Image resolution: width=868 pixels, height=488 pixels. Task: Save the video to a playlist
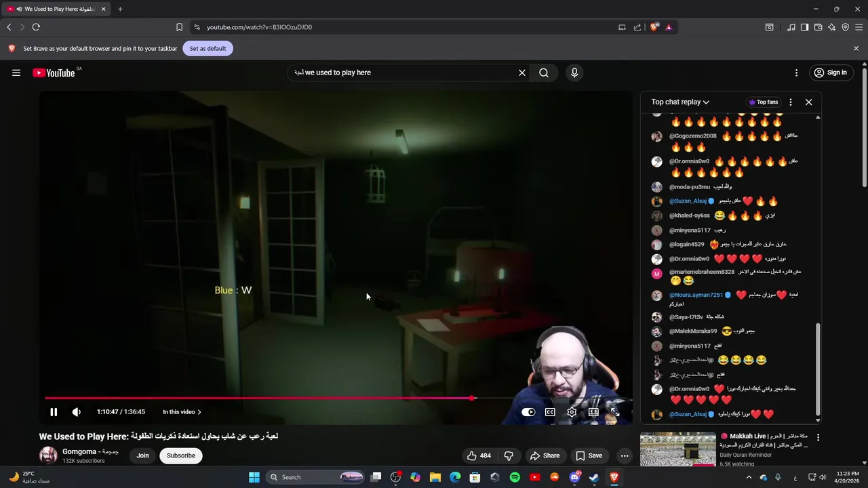tap(589, 455)
